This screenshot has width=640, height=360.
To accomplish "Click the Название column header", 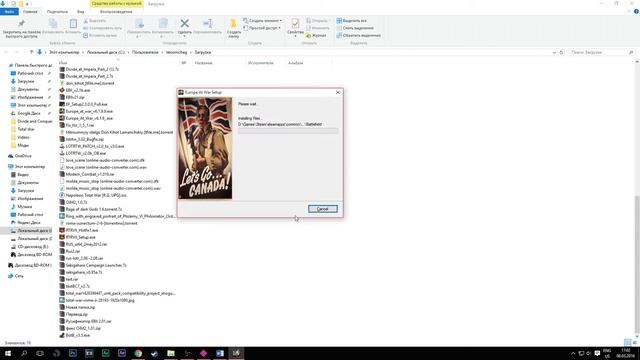I will 203,63.
